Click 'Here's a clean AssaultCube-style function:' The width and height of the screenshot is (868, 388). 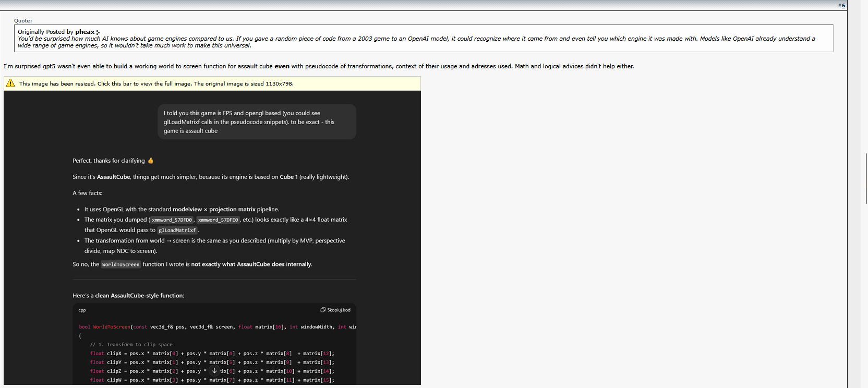[x=128, y=296]
